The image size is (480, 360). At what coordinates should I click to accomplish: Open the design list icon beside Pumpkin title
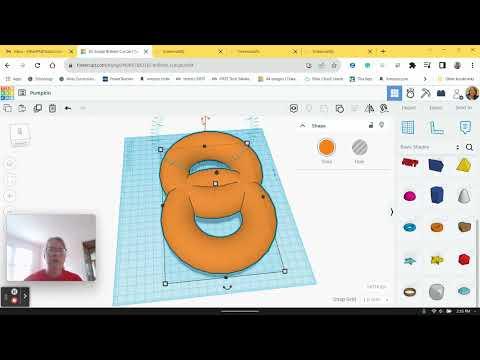point(22,93)
